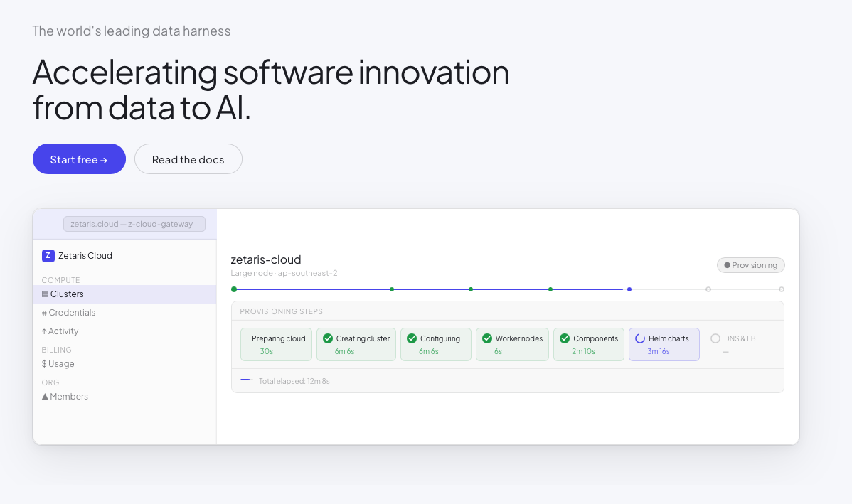Click the green check on Components step
Viewport: 852px width, 504px height.
(x=565, y=338)
